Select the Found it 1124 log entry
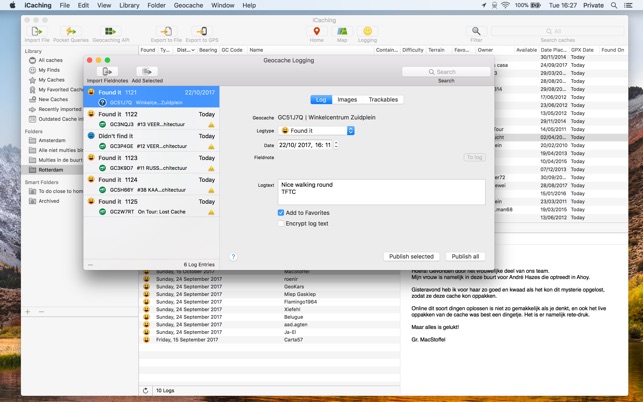Viewport: 643px width, 402px height. pos(151,185)
